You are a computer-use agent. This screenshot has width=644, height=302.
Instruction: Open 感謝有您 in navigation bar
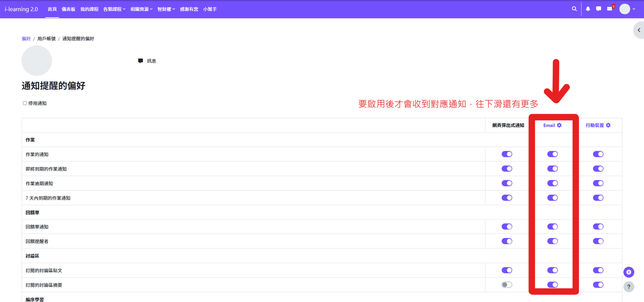click(x=189, y=9)
